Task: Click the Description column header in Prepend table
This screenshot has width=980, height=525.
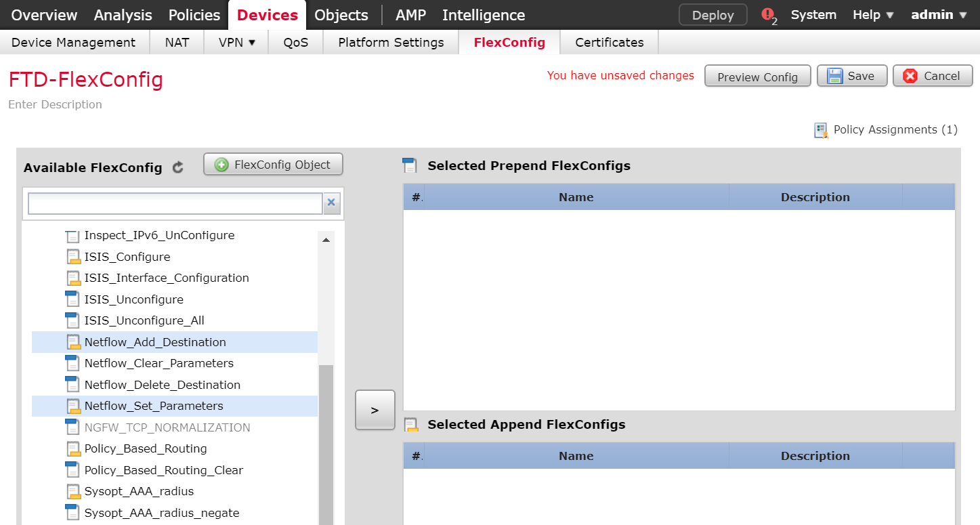Action: pyautogui.click(x=815, y=197)
